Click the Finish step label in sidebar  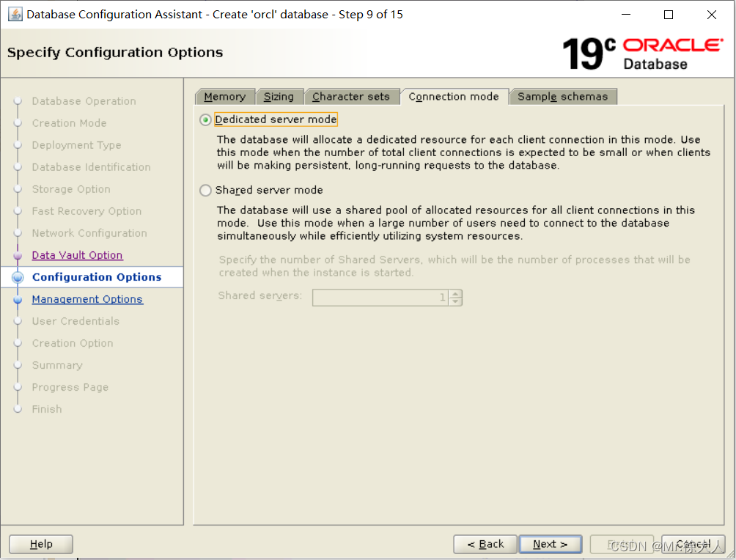[47, 409]
